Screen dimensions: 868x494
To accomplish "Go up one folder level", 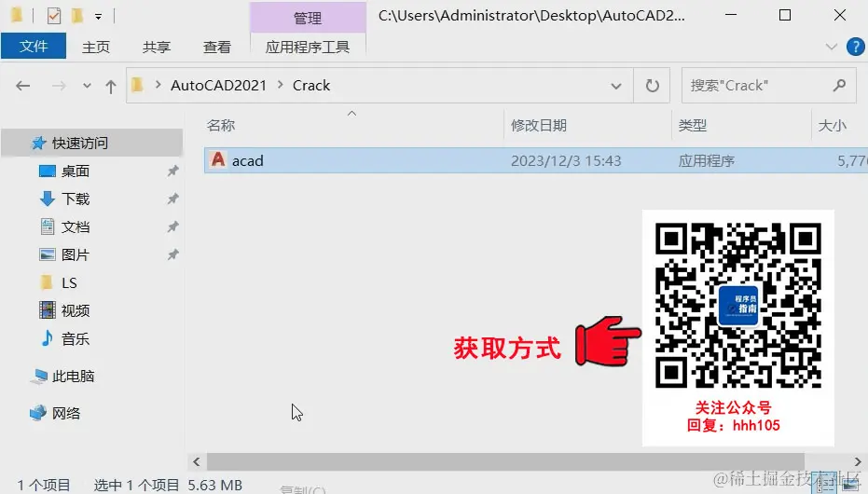I will point(111,87).
